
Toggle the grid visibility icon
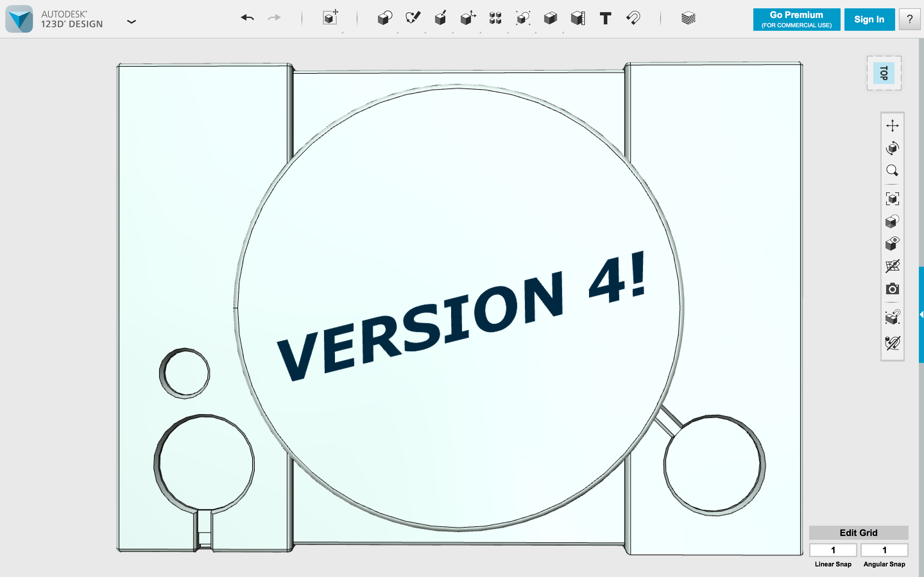click(x=892, y=266)
